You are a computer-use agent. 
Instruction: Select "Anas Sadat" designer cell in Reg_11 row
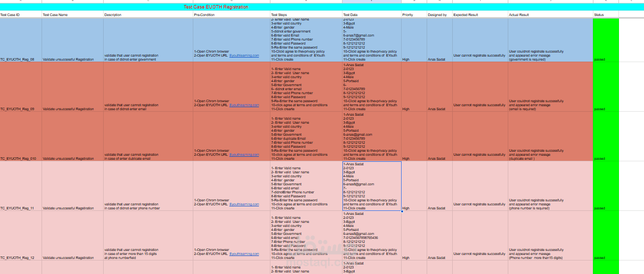pos(439,186)
